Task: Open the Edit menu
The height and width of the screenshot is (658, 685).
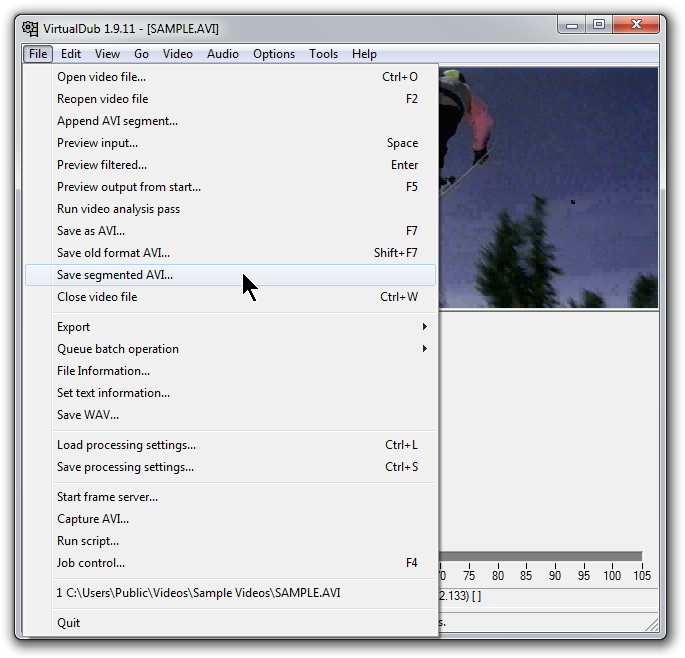Action: pyautogui.click(x=71, y=54)
